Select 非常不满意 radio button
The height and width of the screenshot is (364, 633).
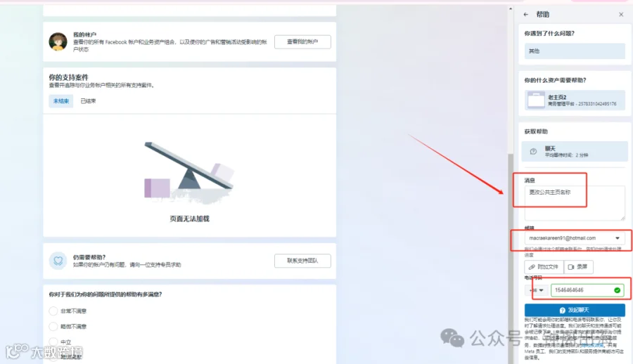[53, 311]
